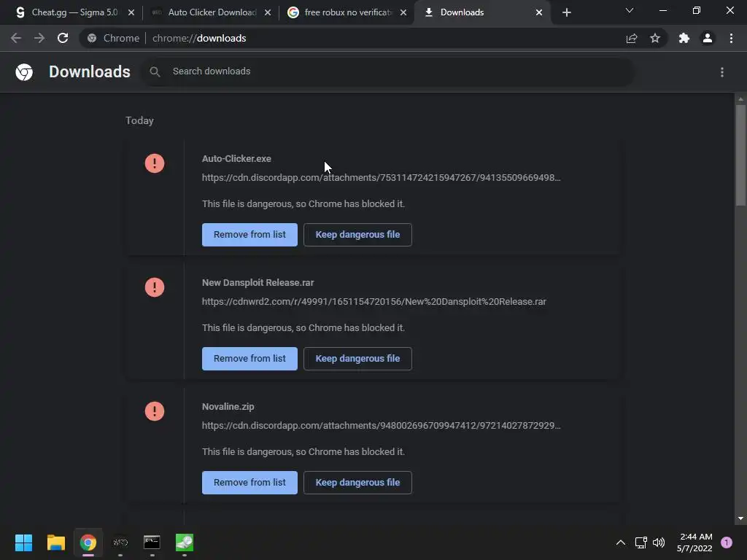Click the scrollbar down arrow
747x560 pixels.
pyautogui.click(x=740, y=518)
